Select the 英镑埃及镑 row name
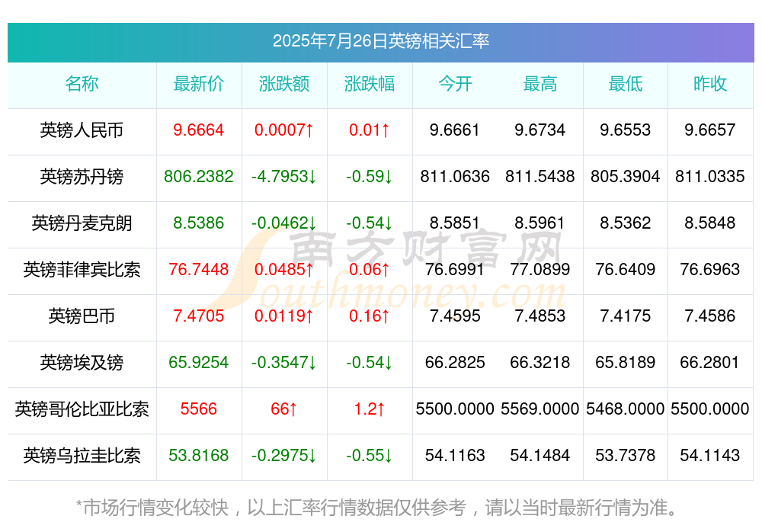Viewport: 762px width, 532px height. tap(82, 363)
